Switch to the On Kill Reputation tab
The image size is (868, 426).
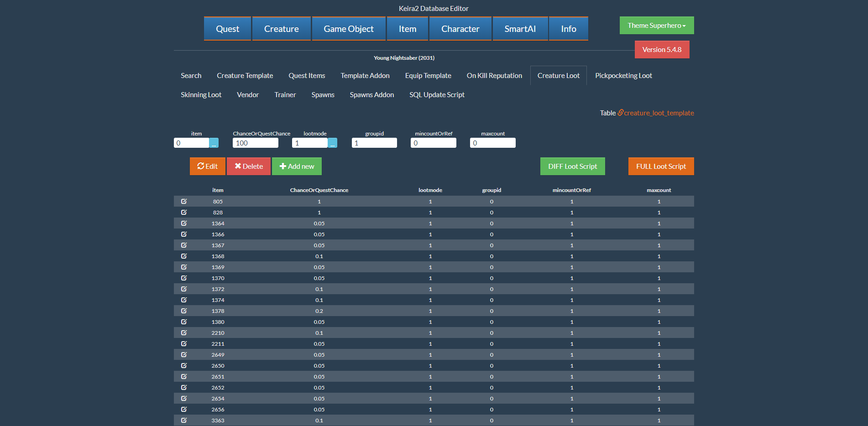494,76
